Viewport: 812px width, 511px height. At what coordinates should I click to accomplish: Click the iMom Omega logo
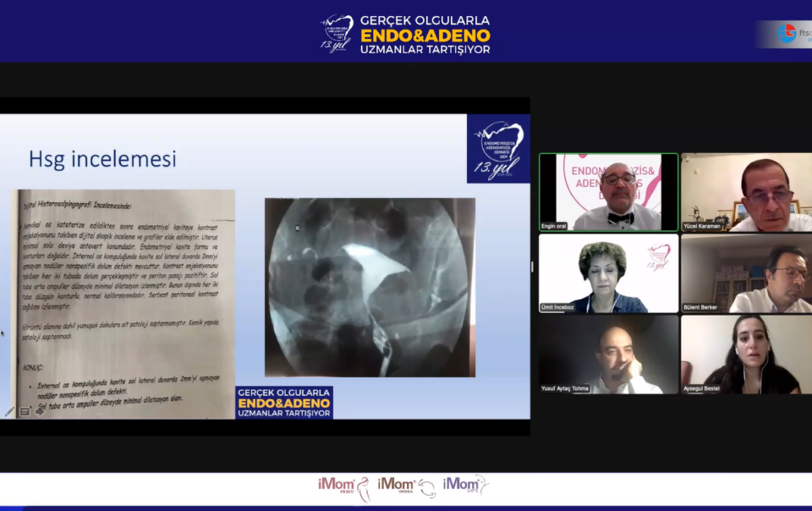[406, 486]
